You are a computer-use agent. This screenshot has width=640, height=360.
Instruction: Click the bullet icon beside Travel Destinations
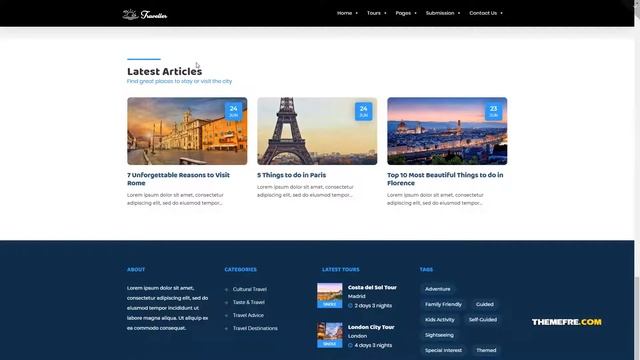pos(227,329)
